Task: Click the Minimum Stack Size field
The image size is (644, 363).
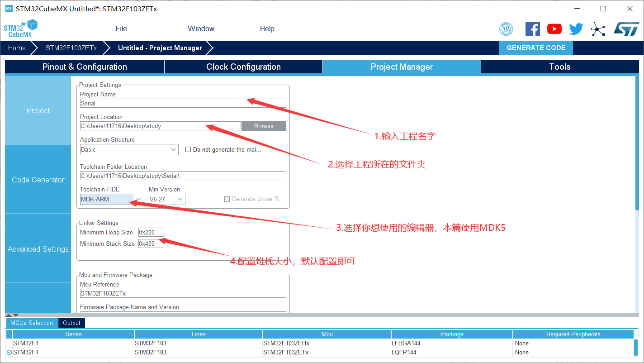Action: tap(151, 244)
